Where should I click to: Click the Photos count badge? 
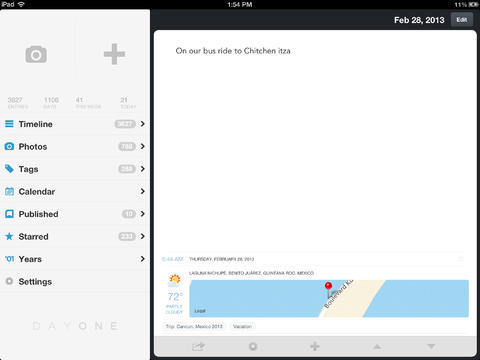click(127, 146)
